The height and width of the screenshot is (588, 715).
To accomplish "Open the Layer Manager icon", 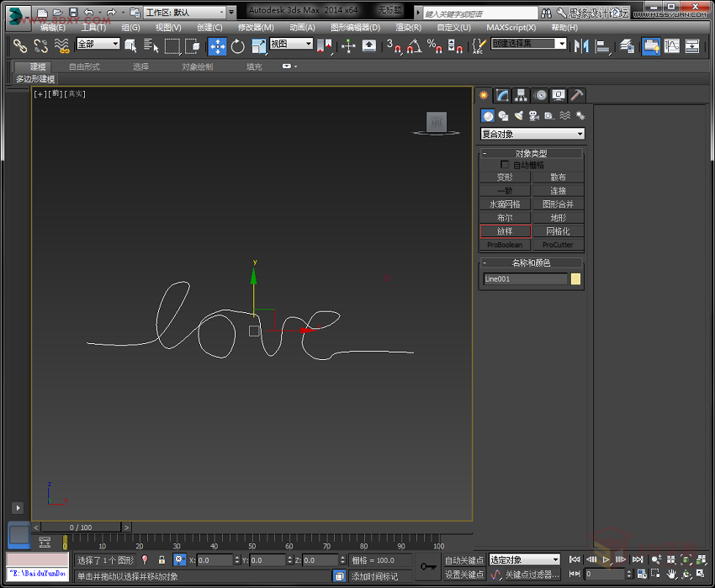I will 627,46.
